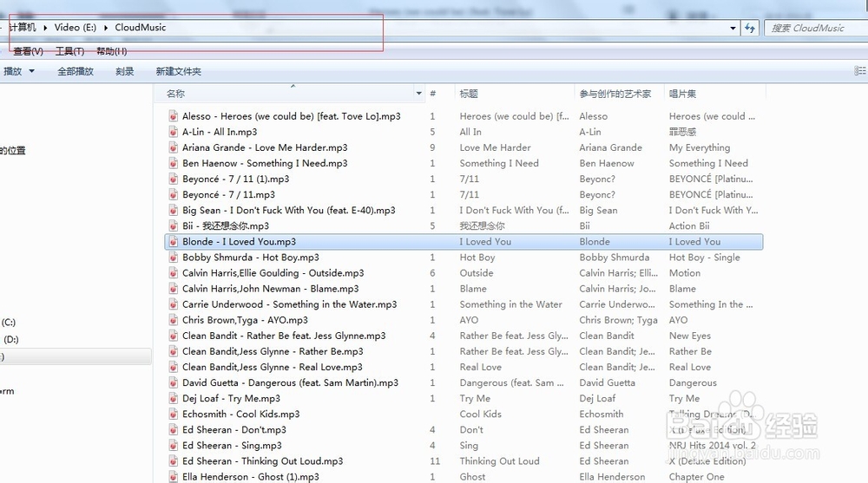Click the title cell 'Thinking Out Loud'

click(x=499, y=460)
